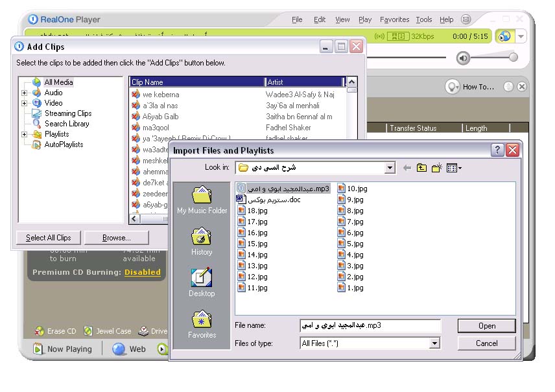555x392 pixels.
Task: Open the Look in folder dropdown
Action: pos(390,168)
